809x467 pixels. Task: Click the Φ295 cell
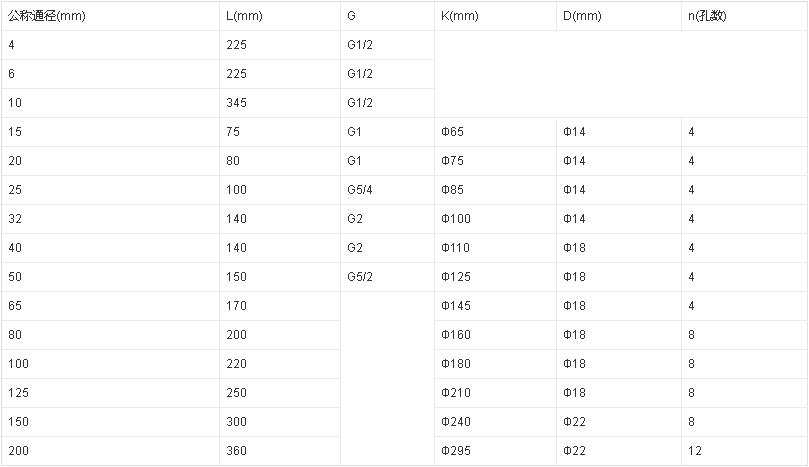click(x=455, y=451)
